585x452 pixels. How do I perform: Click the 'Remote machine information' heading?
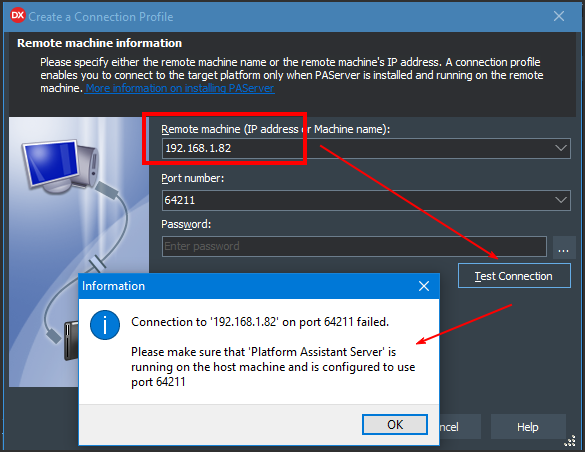click(x=100, y=43)
